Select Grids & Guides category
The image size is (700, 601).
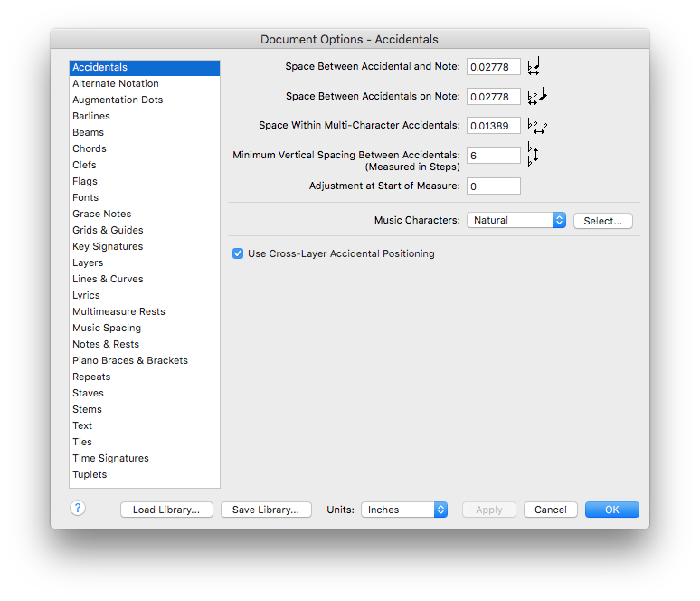click(145, 231)
